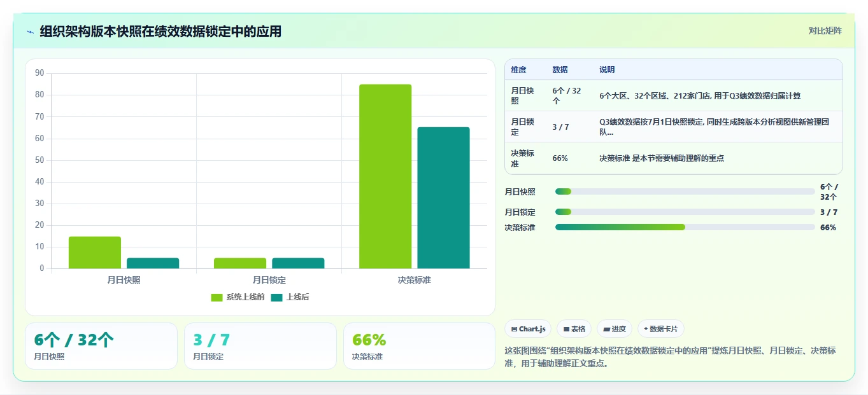Viewport: 868px width, 395px height.
Task: Toggle the 系统上线前 legend swatch
Action: [217, 298]
